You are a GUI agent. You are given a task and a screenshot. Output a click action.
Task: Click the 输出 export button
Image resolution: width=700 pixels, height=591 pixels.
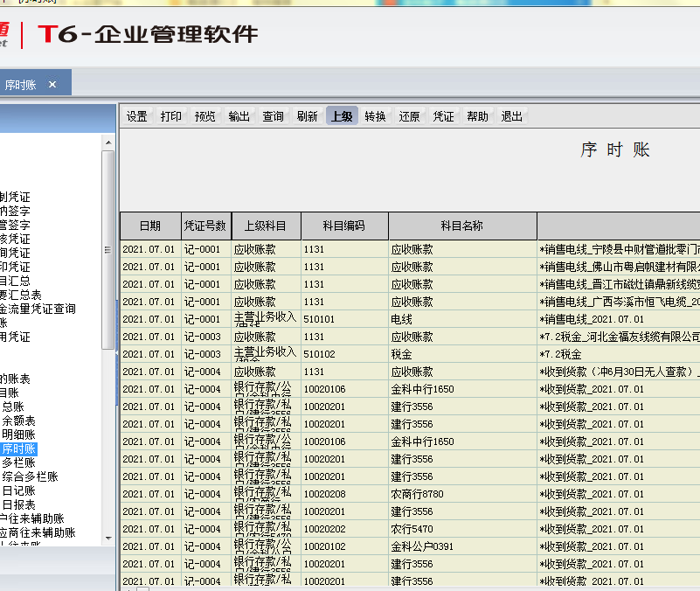click(239, 116)
